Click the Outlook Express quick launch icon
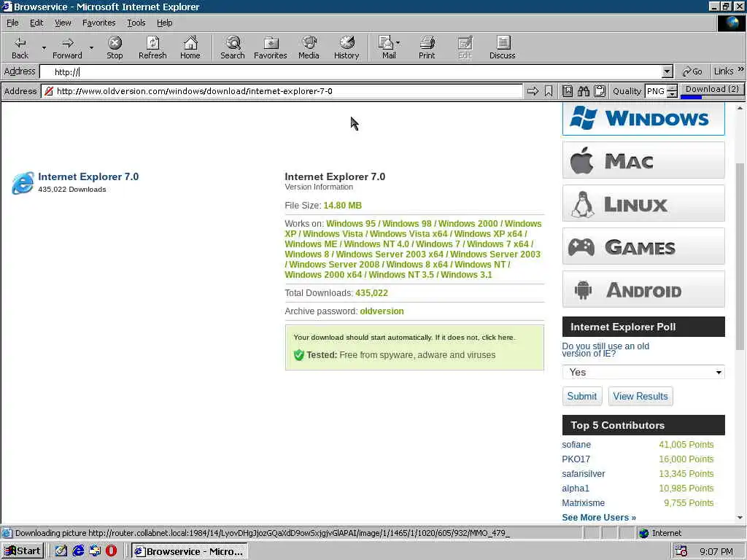This screenshot has width=747, height=560. coord(95,551)
